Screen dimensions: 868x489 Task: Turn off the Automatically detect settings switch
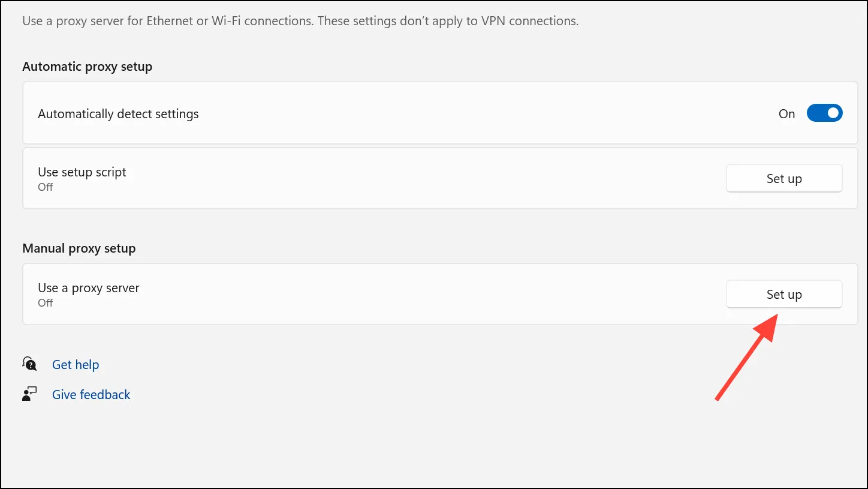pyautogui.click(x=824, y=113)
